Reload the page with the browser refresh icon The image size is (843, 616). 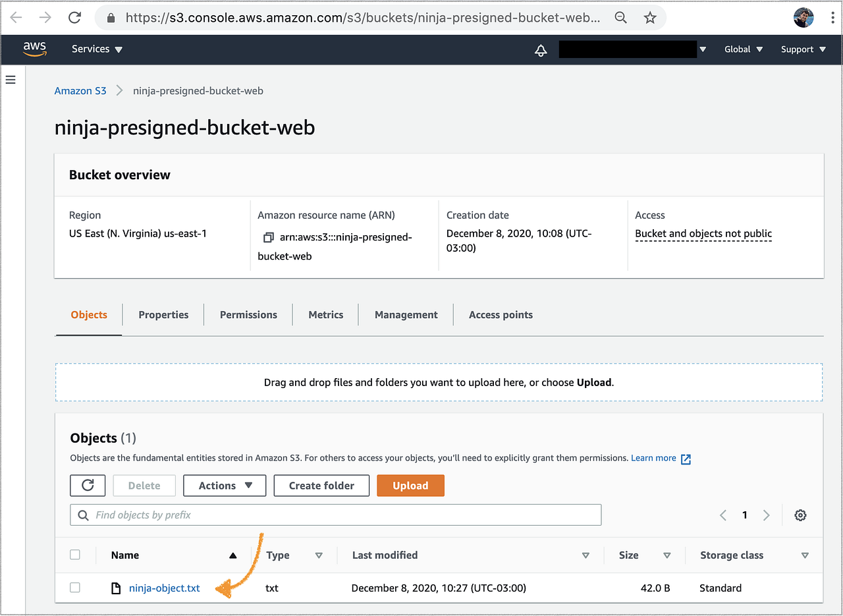(74, 18)
